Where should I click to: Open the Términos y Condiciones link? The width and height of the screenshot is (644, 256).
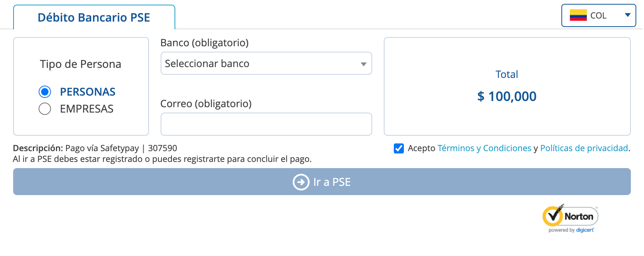(484, 148)
